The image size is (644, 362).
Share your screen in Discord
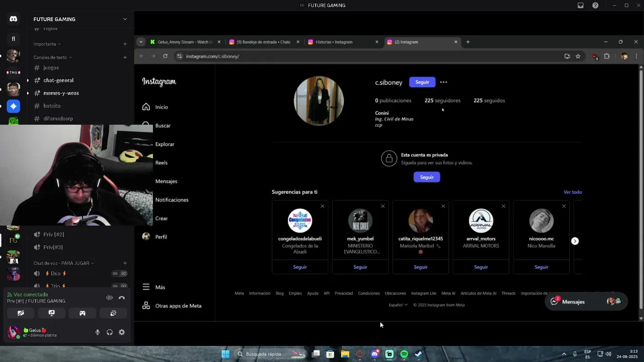coord(51,313)
